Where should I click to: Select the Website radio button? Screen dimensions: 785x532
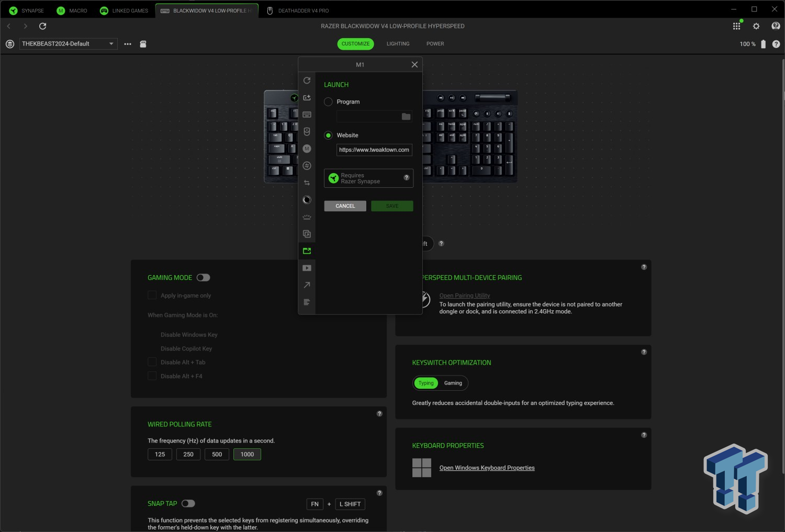pyautogui.click(x=328, y=135)
